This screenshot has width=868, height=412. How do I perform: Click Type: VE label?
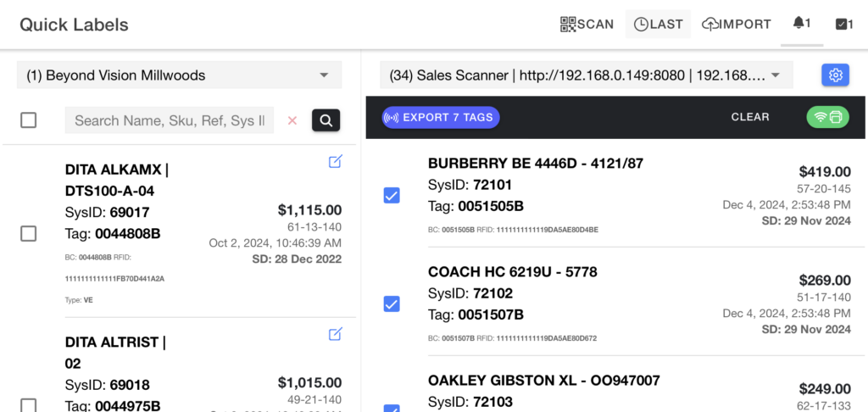click(79, 300)
